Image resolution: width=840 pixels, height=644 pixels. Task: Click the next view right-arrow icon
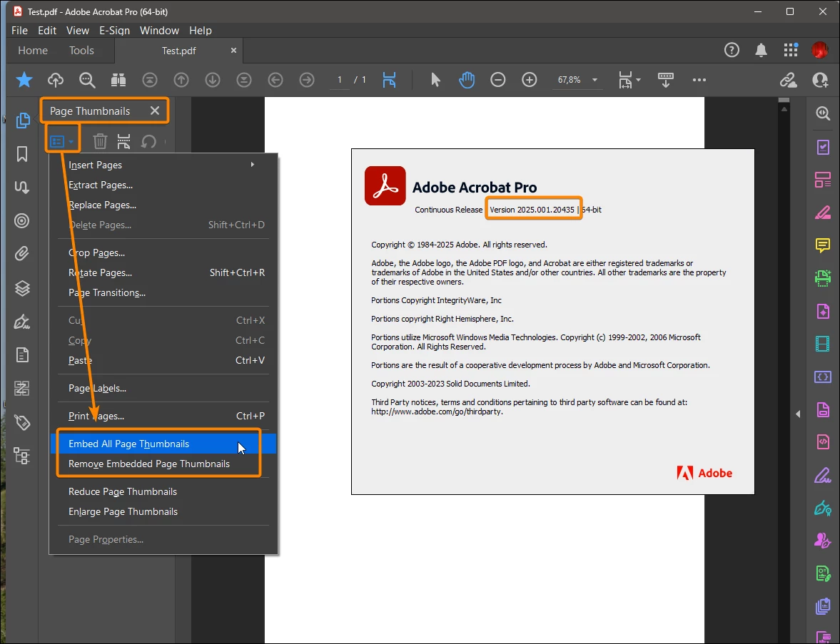click(x=306, y=80)
